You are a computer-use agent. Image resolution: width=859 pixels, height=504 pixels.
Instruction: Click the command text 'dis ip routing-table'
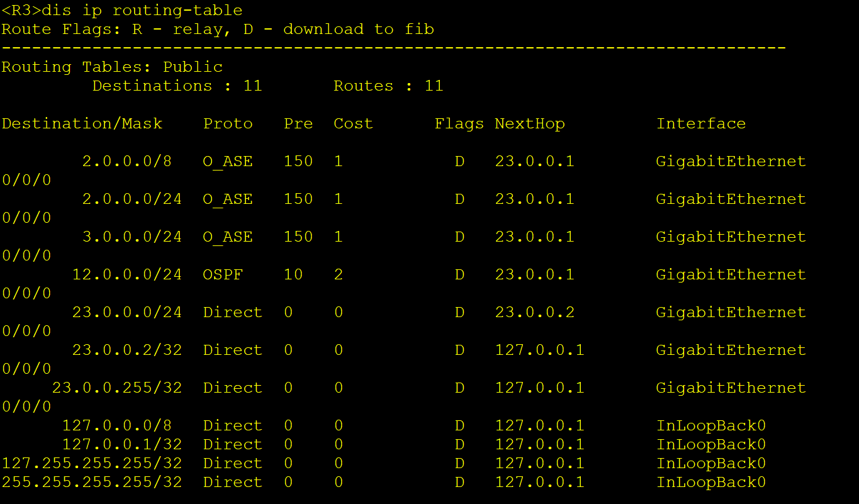142,11
